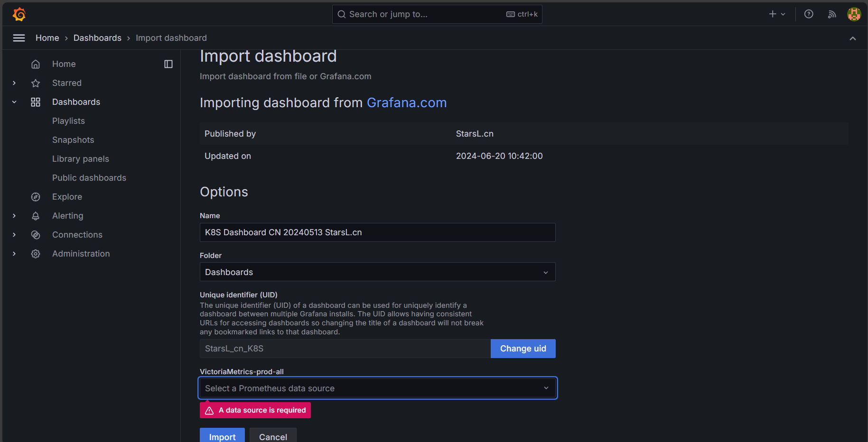Open Public dashboards in the sidebar
This screenshot has width=868, height=442.
click(x=89, y=178)
